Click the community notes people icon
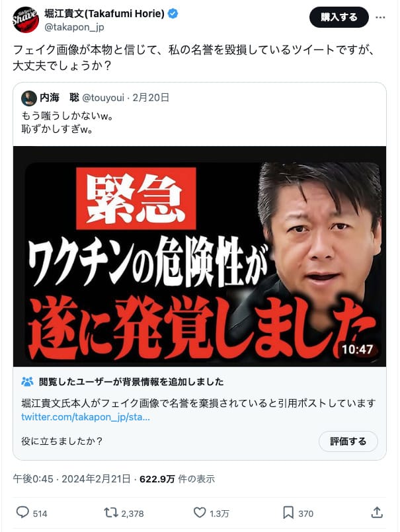 tap(27, 382)
